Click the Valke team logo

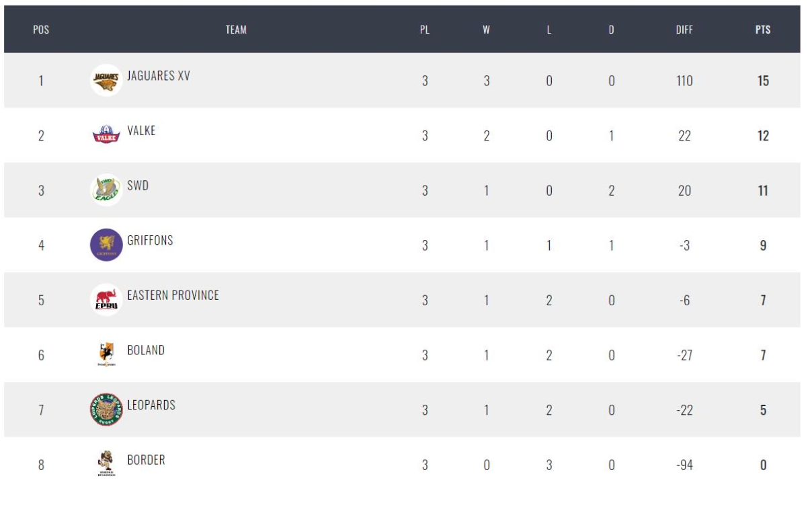tap(106, 134)
